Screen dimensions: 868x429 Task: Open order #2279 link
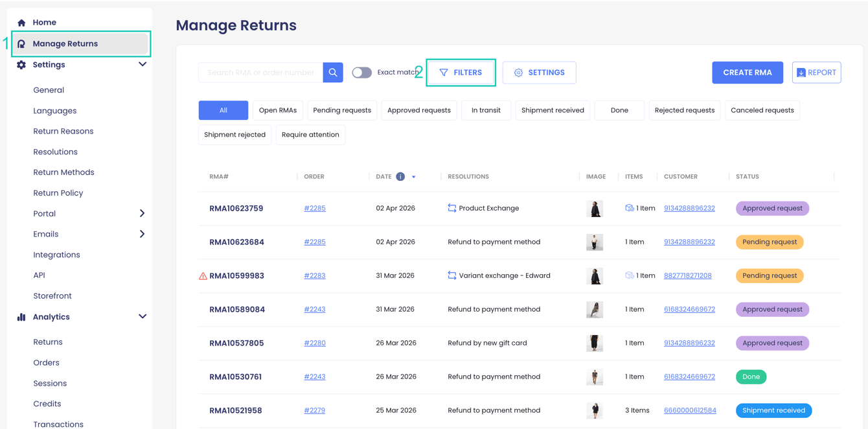315,410
